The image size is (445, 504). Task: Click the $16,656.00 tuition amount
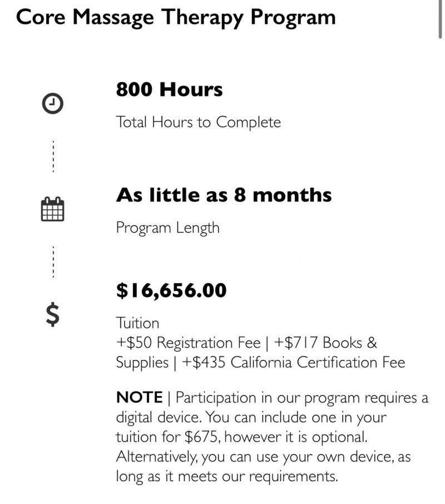click(171, 290)
